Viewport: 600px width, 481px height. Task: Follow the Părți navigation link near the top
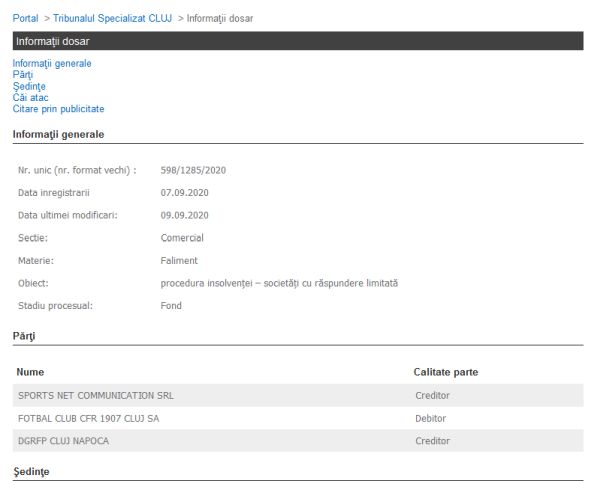[x=22, y=75]
